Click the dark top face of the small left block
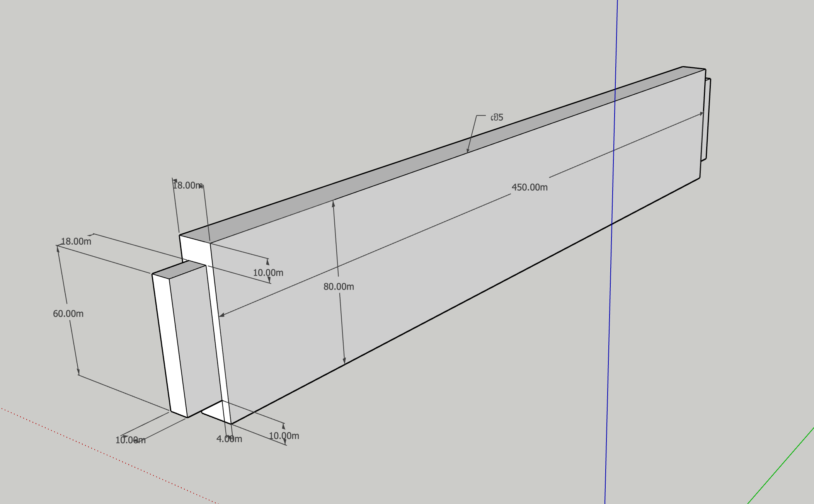The image size is (814, 504). [179, 270]
